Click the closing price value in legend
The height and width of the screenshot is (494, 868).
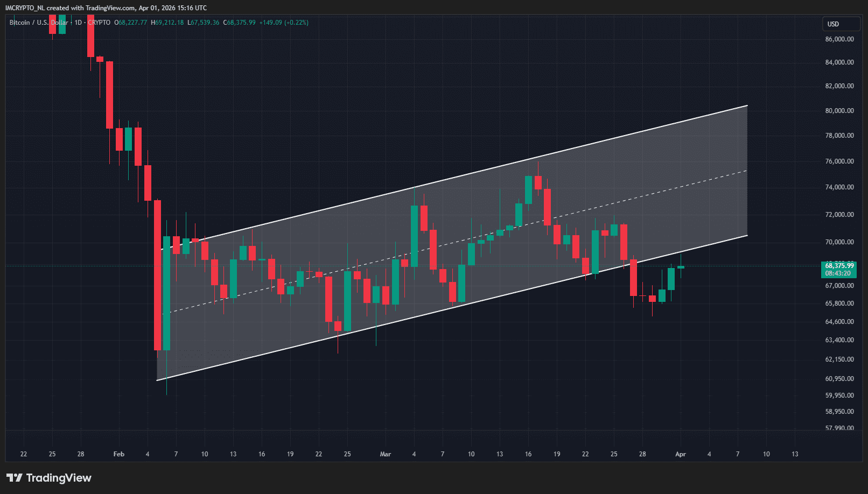click(240, 23)
